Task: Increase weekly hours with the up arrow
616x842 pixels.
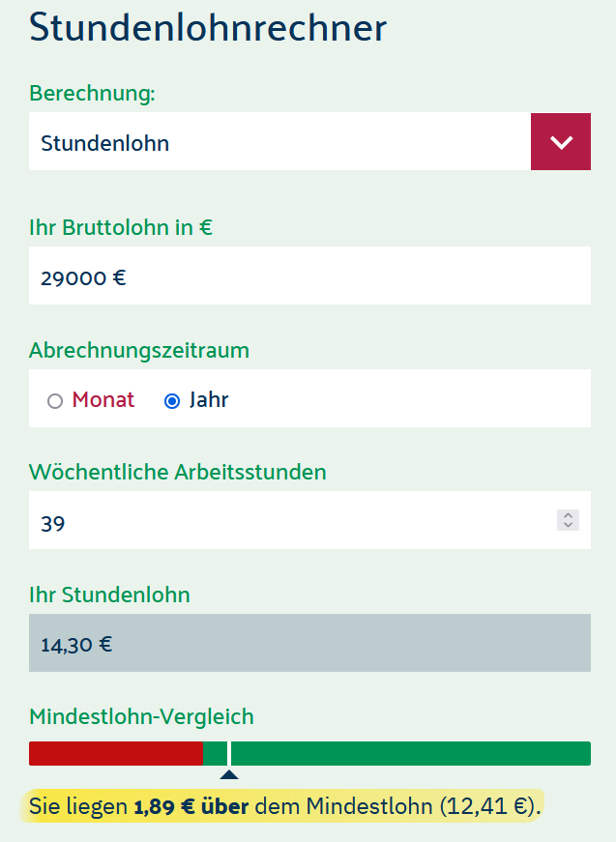Action: click(569, 515)
